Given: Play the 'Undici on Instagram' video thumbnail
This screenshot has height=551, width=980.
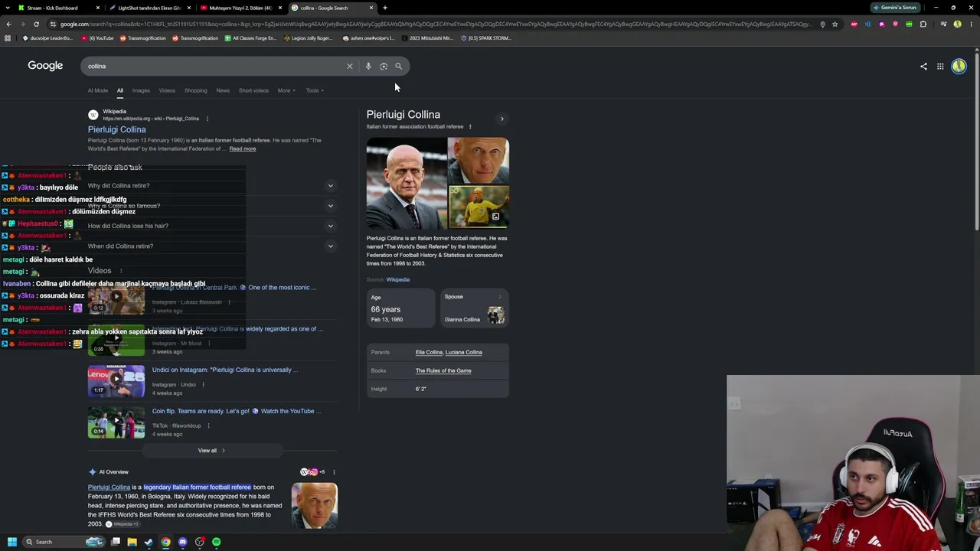Looking at the screenshot, I should (116, 381).
